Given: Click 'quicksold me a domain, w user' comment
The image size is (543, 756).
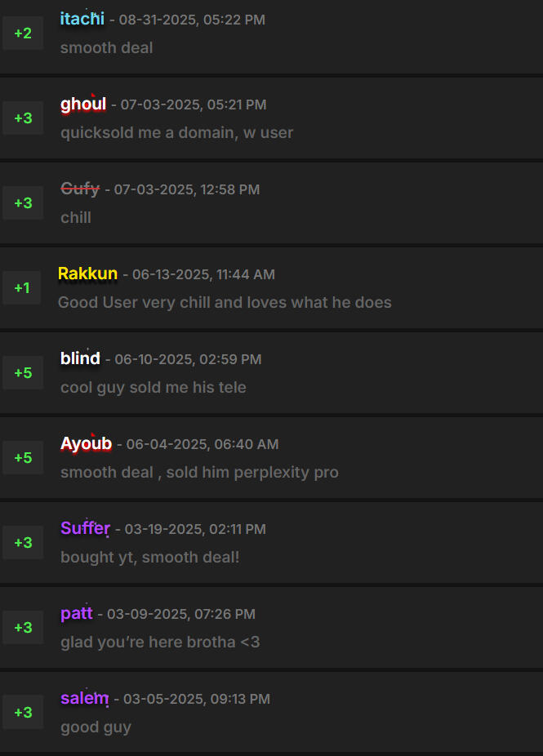Looking at the screenshot, I should tap(176, 132).
